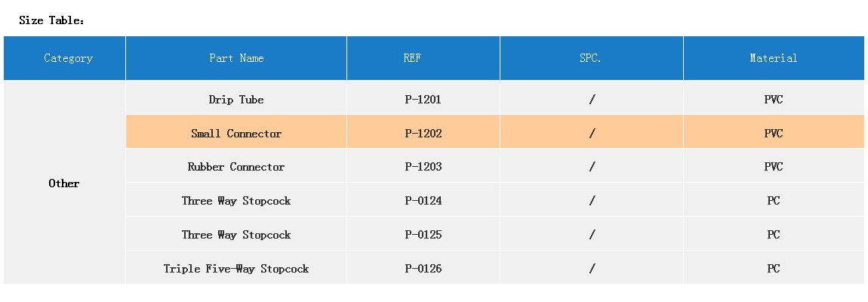Click the Category column header
The image size is (868, 302).
68,58
